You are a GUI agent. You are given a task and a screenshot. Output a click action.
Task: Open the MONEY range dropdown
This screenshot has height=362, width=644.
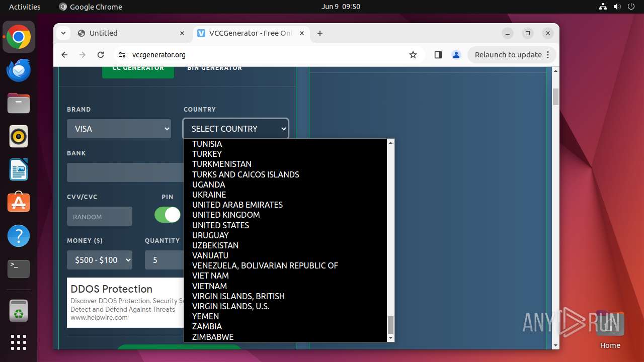point(100,260)
